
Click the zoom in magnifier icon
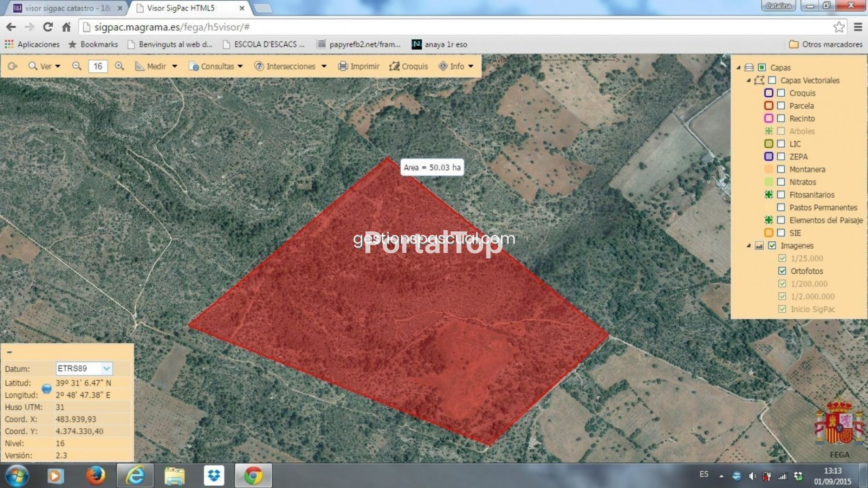[119, 66]
